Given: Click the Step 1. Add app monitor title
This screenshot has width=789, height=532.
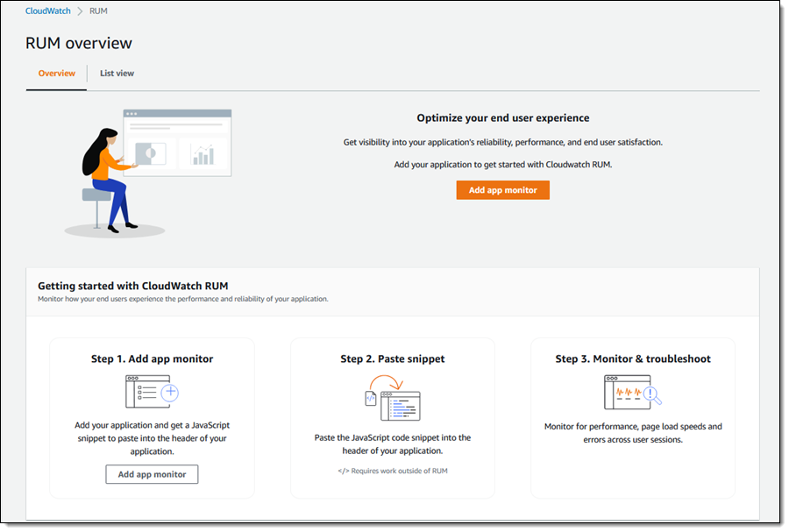Looking at the screenshot, I should (x=152, y=358).
